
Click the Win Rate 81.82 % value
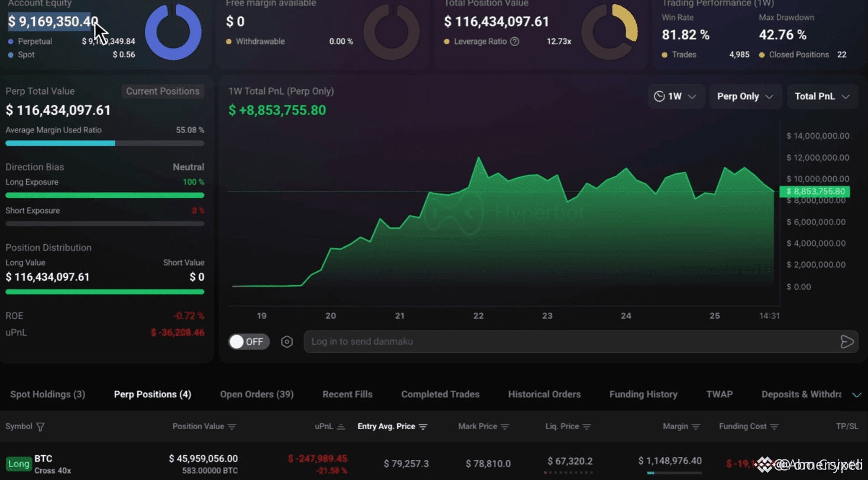(685, 35)
